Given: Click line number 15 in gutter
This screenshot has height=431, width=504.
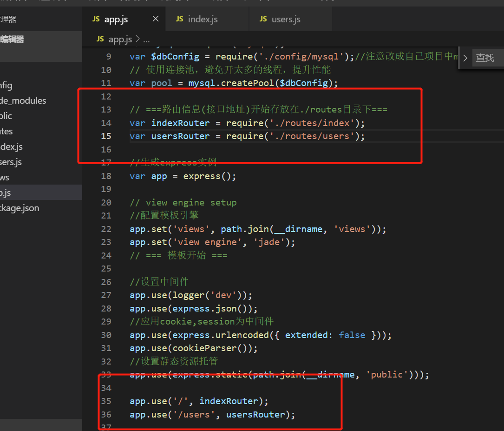Looking at the screenshot, I should pyautogui.click(x=106, y=136).
